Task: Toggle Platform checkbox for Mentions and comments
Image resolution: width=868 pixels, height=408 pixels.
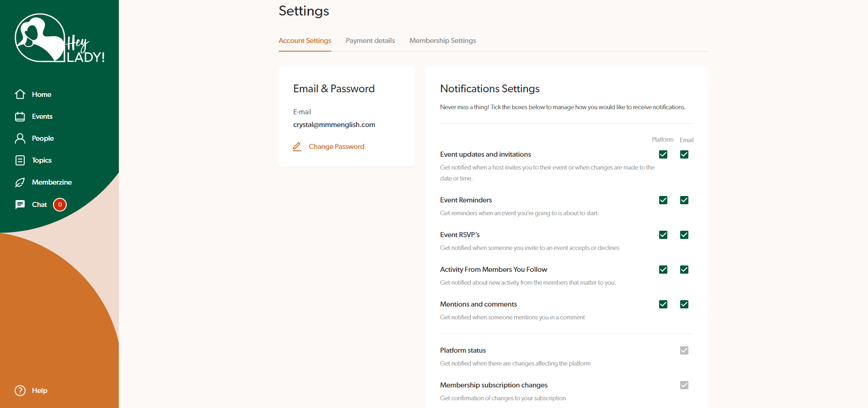Action: (x=663, y=304)
